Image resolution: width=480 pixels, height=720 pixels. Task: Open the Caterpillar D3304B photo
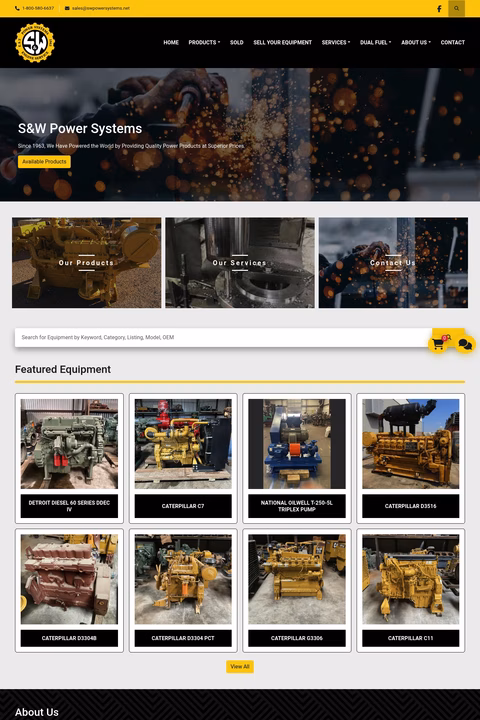click(x=69, y=579)
